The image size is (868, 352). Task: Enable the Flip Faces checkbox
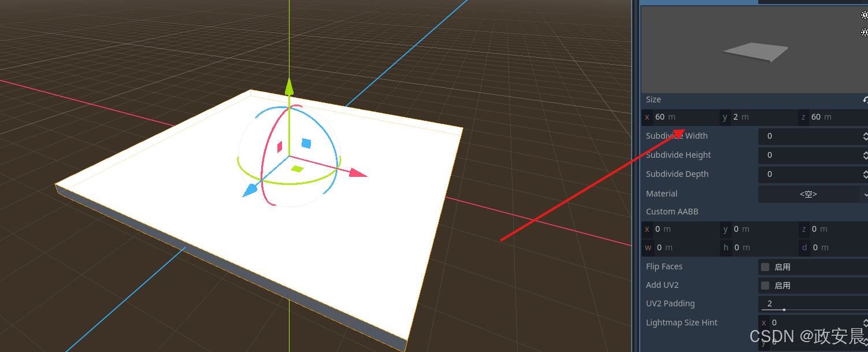pyautogui.click(x=765, y=267)
